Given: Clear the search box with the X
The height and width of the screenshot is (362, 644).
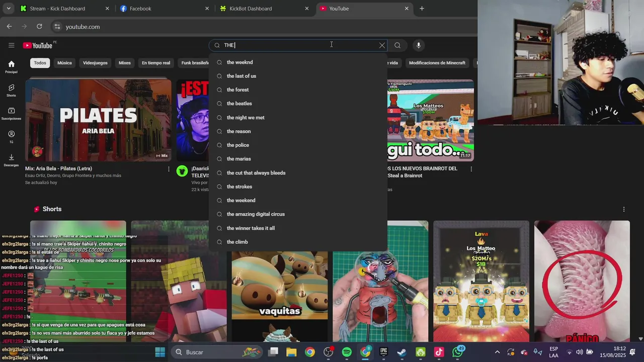Looking at the screenshot, I should tap(382, 45).
